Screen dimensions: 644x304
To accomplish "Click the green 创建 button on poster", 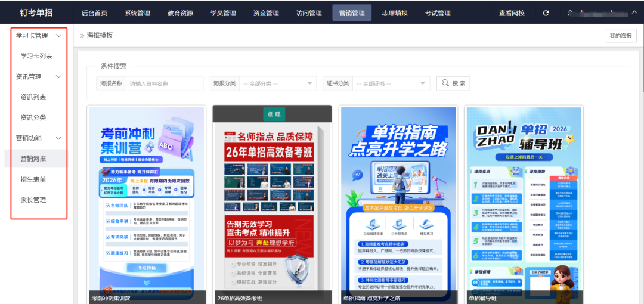I will 272,113.
